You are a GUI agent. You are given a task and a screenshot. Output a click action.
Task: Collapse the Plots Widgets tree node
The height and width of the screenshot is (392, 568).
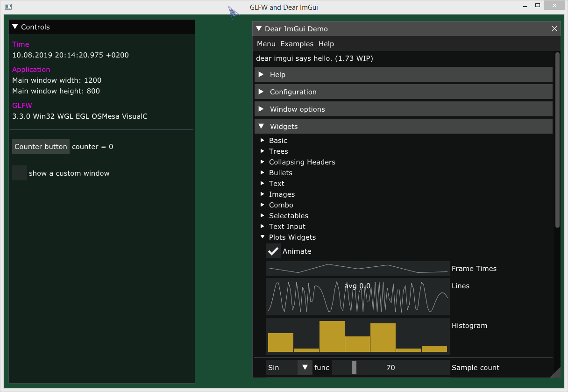263,237
